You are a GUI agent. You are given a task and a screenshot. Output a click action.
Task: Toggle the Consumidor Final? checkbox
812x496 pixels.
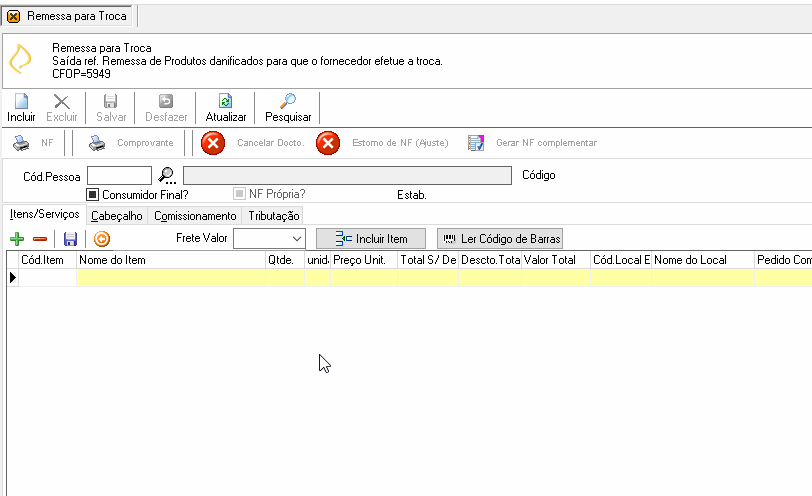(92, 195)
